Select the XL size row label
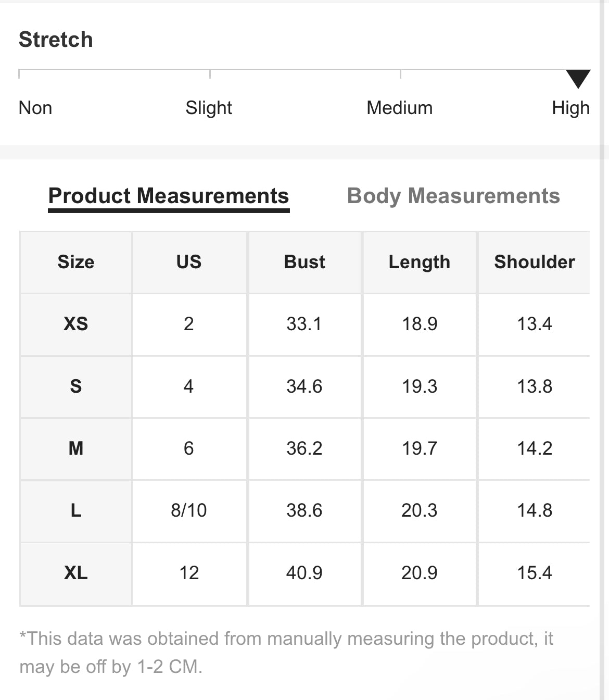This screenshot has width=609, height=700. coord(76,573)
